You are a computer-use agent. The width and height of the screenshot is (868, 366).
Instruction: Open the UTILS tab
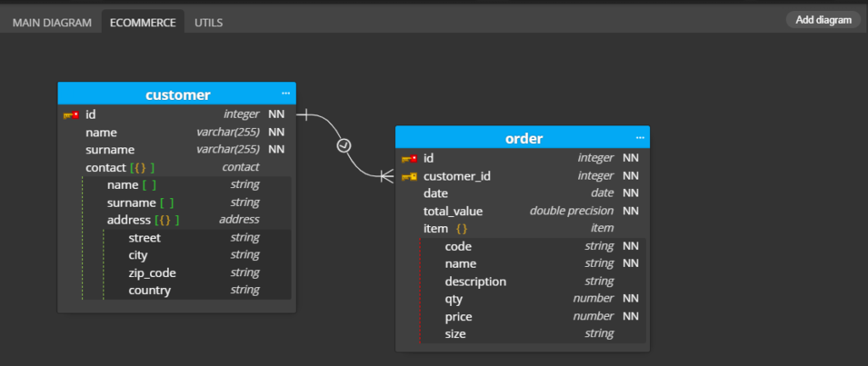tap(209, 23)
